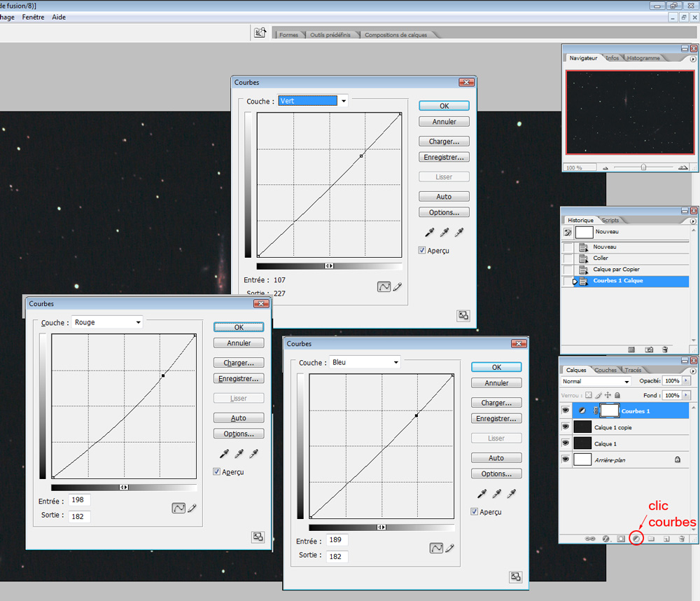Select white point eyedropper in Vert Courbes dialog

[459, 232]
